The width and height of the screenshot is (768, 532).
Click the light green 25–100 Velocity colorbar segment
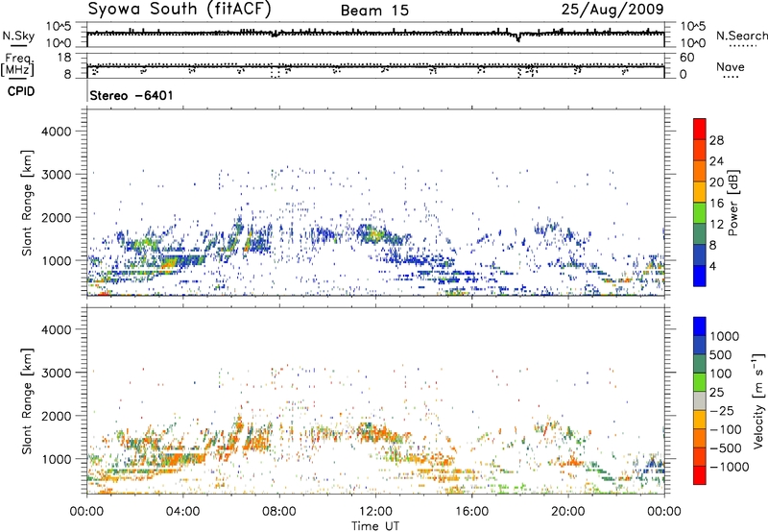[x=700, y=382]
